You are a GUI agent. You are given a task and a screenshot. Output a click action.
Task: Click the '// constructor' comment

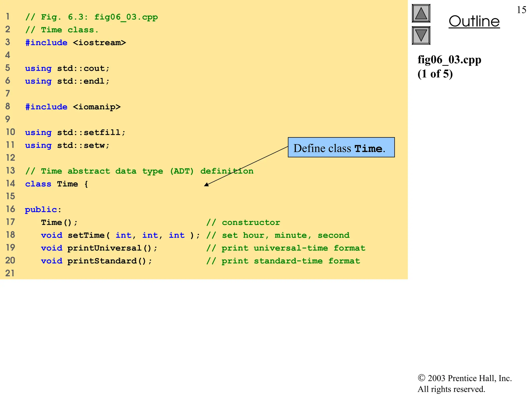[x=243, y=222]
